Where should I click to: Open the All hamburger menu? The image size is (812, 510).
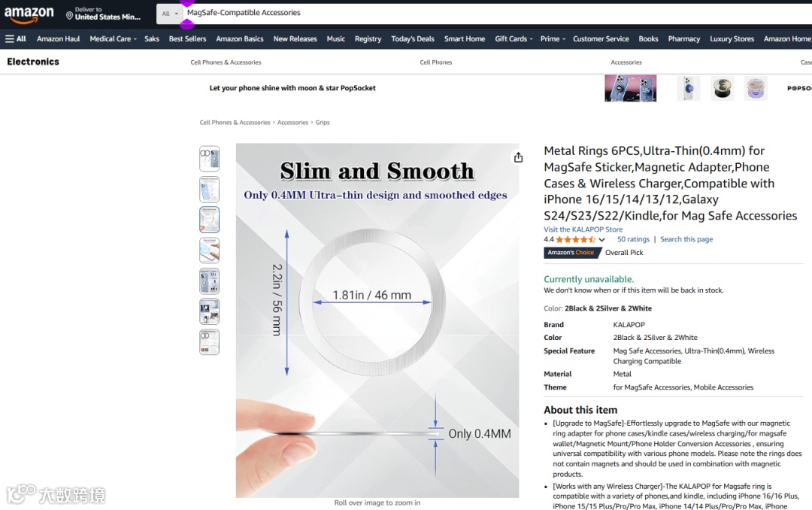click(16, 39)
